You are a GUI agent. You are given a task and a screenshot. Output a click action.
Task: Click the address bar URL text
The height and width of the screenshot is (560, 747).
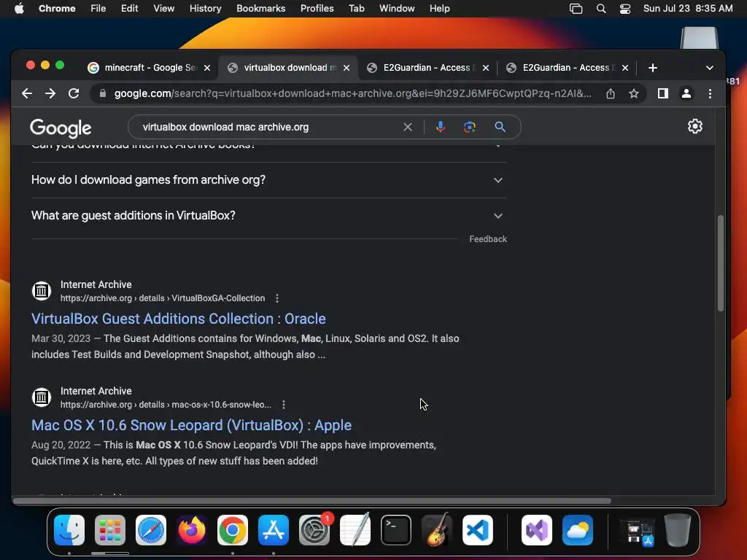tap(352, 93)
